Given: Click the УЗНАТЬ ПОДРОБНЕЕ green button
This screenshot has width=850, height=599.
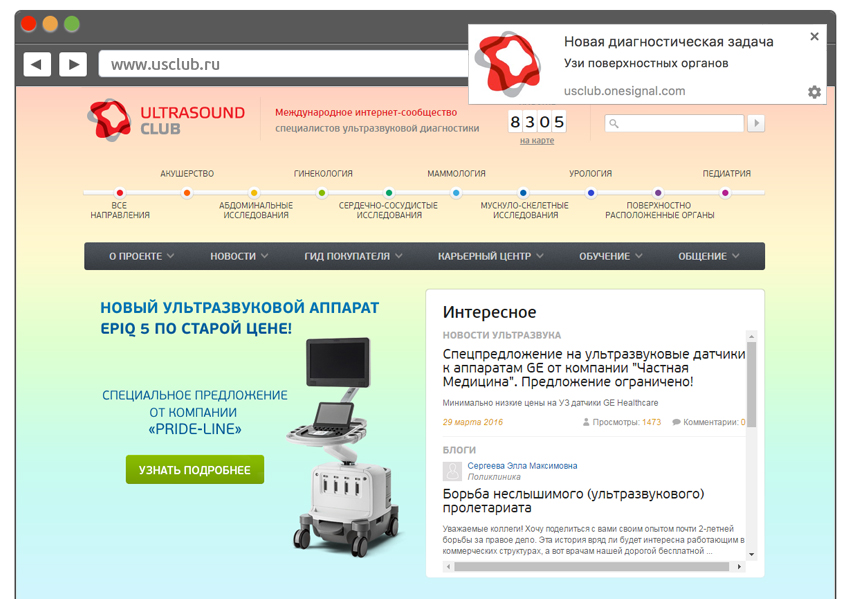Looking at the screenshot, I should (x=195, y=469).
